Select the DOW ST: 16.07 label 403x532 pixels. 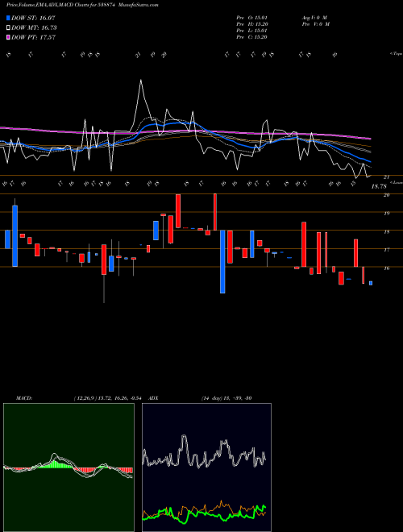(x=33, y=18)
